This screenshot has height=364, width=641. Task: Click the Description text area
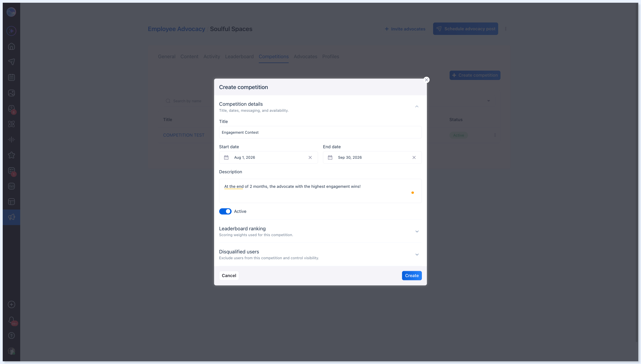pos(320,191)
